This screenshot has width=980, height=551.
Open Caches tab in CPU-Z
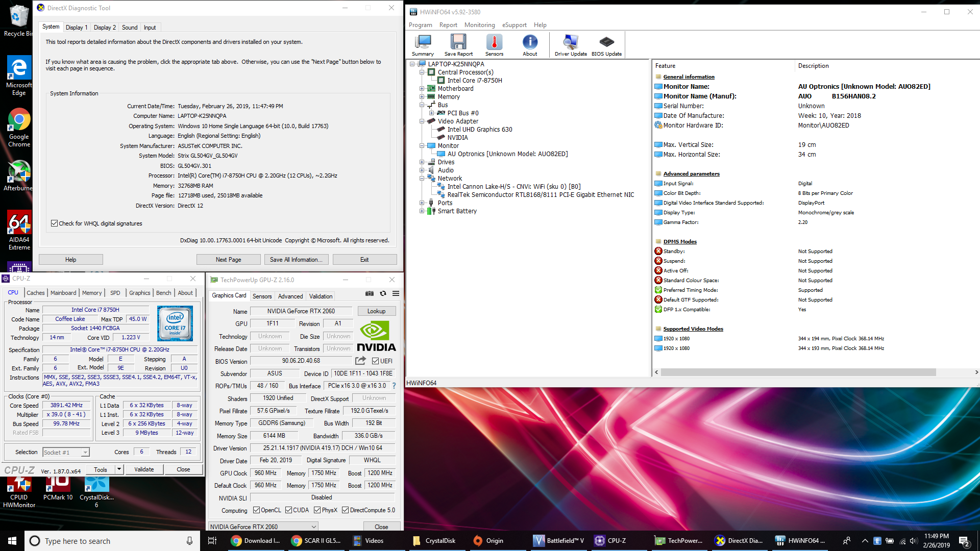coord(36,293)
